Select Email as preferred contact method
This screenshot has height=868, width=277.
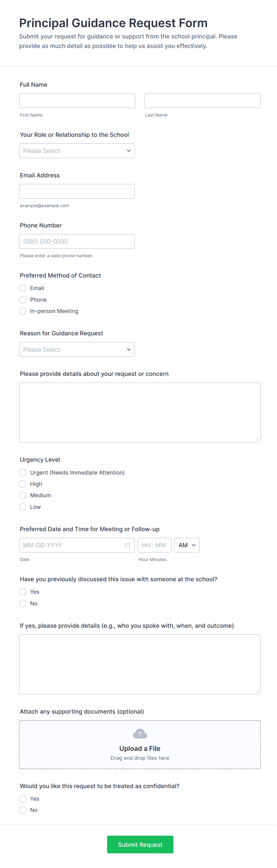23,288
